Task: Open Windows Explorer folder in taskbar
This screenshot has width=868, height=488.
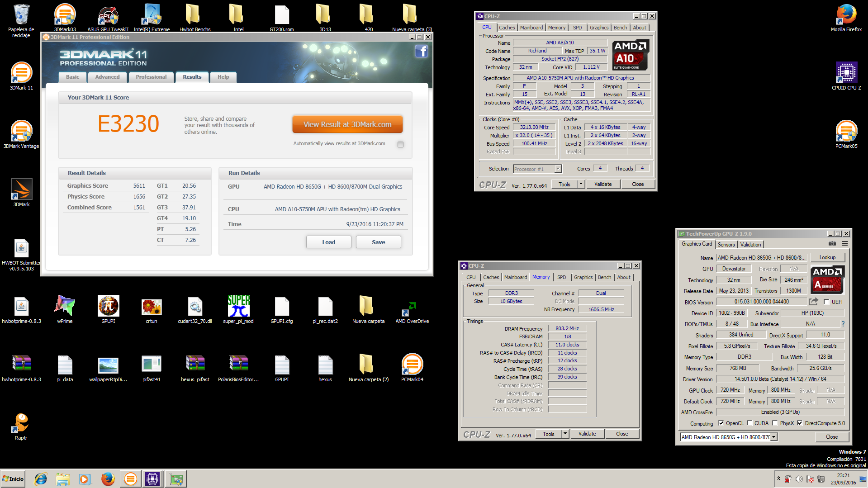Action: [x=63, y=479]
